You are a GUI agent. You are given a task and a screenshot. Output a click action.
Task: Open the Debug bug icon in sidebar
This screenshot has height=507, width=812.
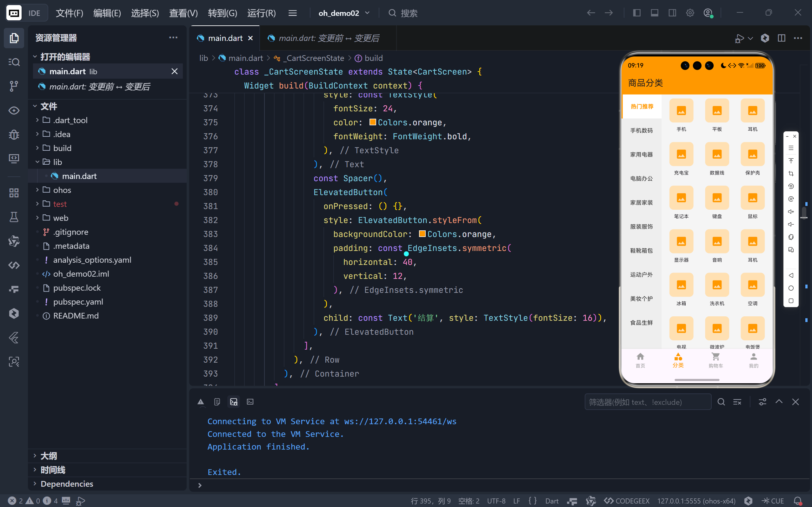(x=14, y=135)
